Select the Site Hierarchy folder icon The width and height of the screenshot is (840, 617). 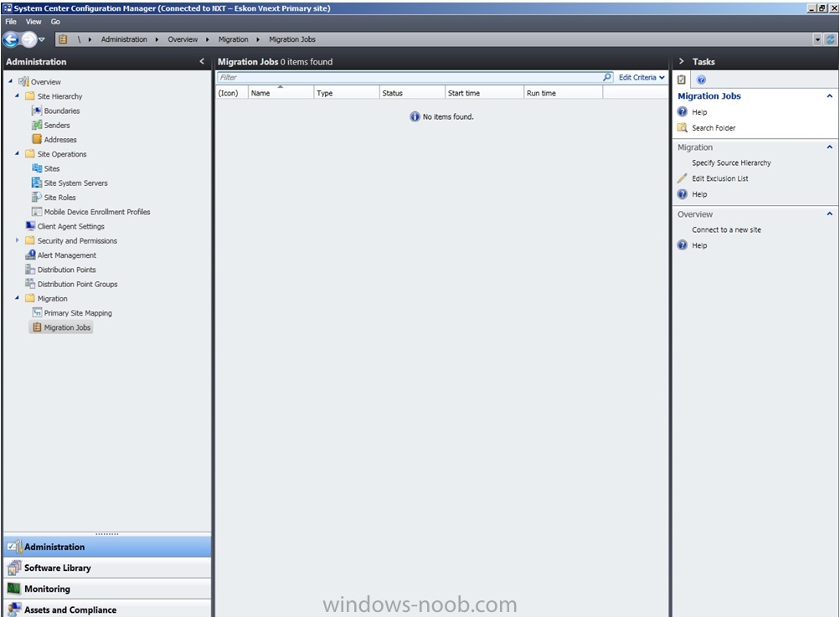click(30, 96)
